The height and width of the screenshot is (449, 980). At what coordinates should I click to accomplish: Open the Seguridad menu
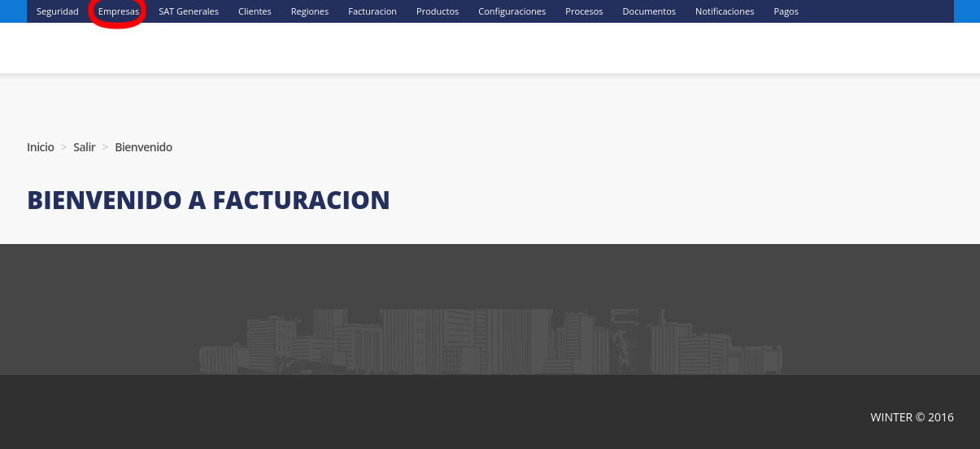(x=57, y=11)
